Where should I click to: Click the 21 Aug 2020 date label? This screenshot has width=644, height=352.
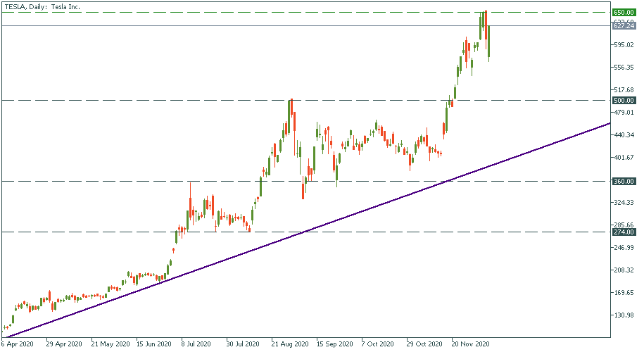coord(290,345)
